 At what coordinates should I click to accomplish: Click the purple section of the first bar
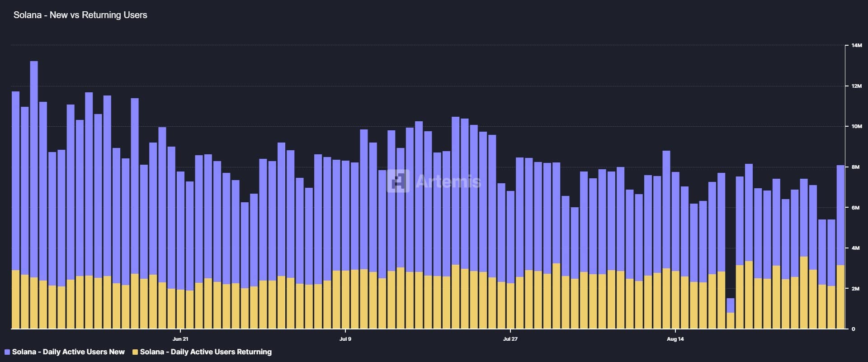tap(15, 181)
